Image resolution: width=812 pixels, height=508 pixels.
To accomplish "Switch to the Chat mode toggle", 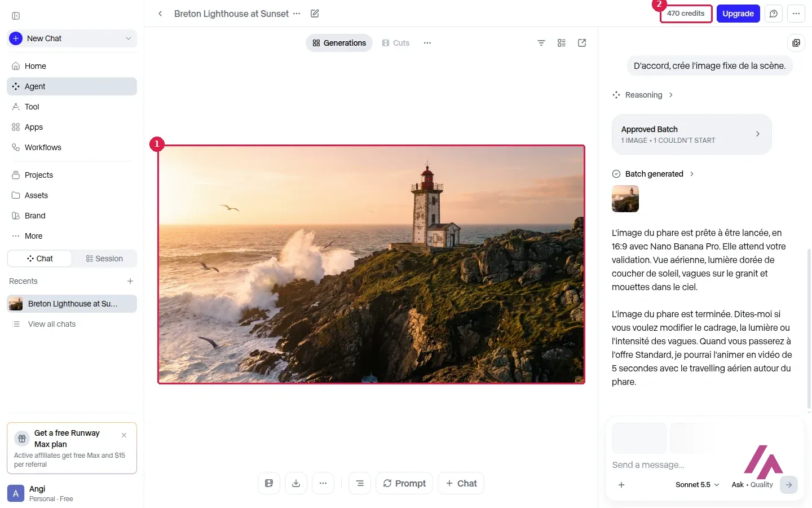I will pos(39,259).
